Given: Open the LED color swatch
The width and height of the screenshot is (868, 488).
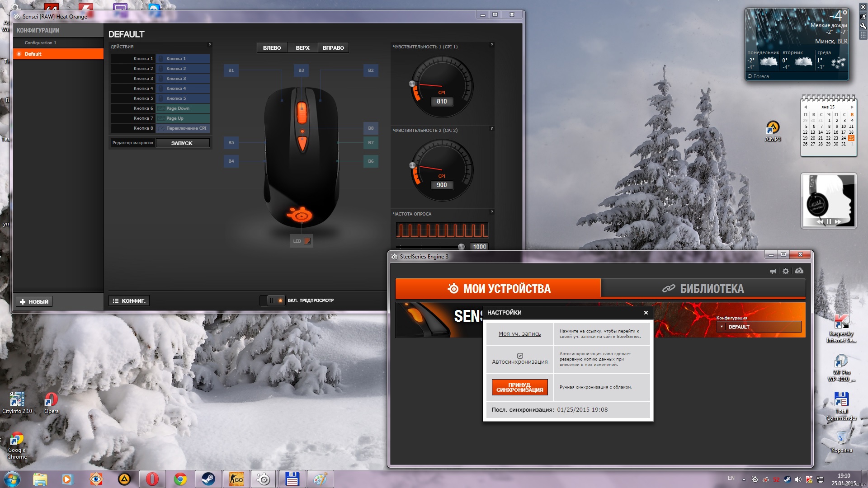Looking at the screenshot, I should (307, 241).
